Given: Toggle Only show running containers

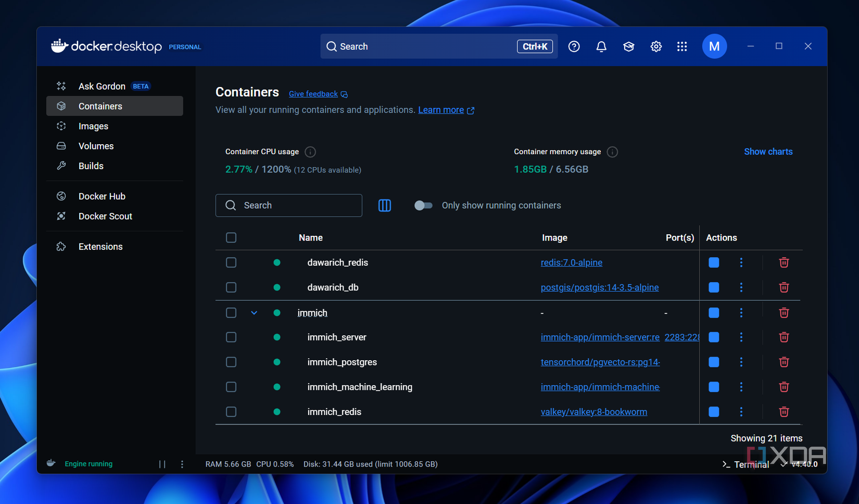Looking at the screenshot, I should [x=423, y=206].
